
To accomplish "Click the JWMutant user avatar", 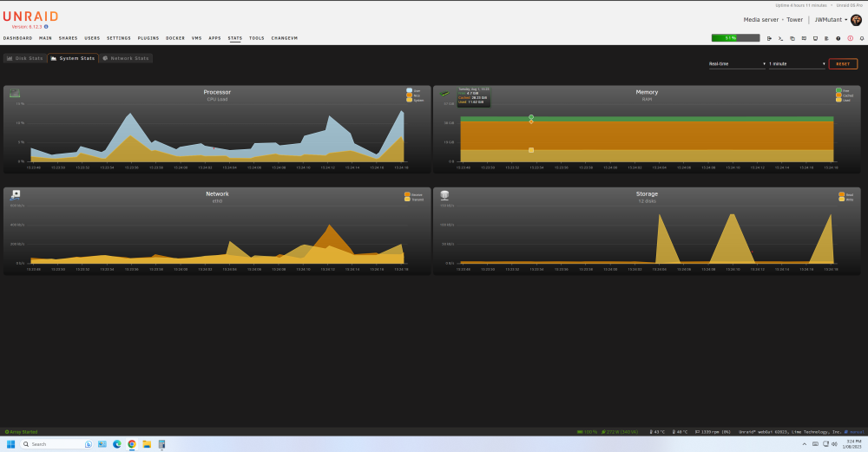I will pos(856,20).
